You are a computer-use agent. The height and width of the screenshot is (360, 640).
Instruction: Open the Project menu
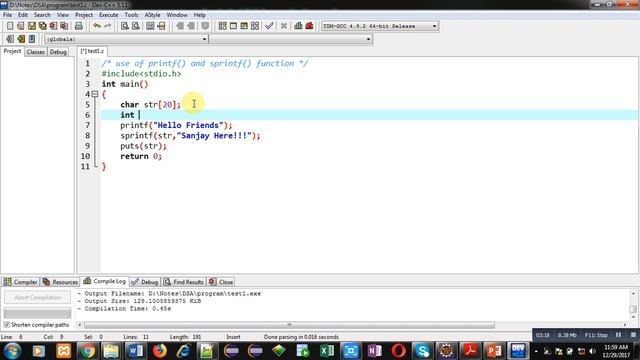[84, 15]
